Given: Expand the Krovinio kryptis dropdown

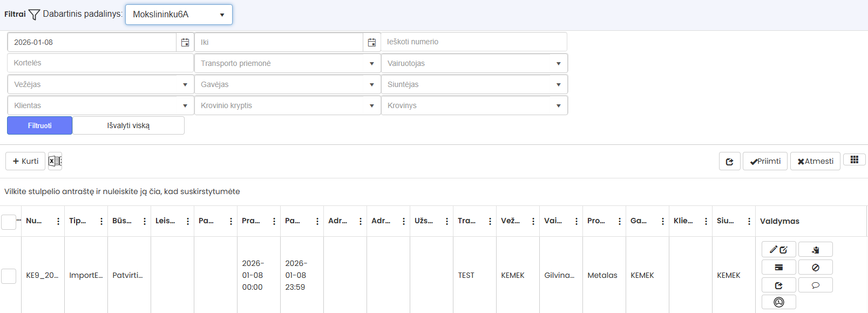Looking at the screenshot, I should [287, 105].
